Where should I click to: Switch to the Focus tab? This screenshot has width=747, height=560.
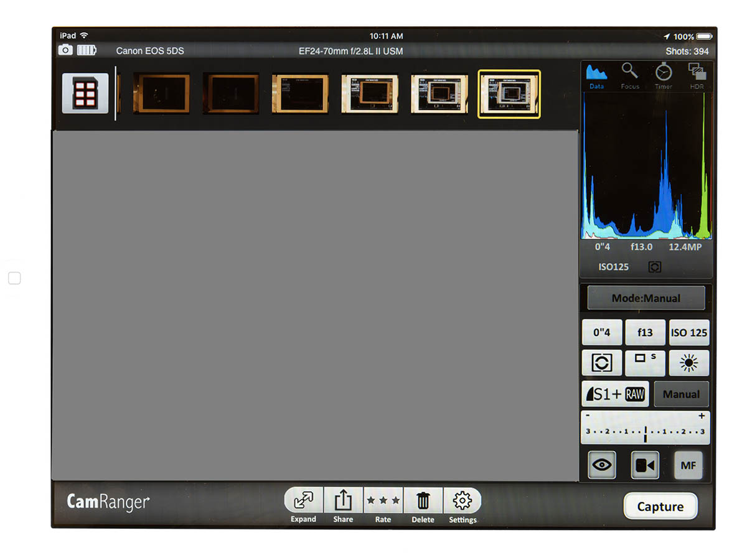pyautogui.click(x=630, y=77)
